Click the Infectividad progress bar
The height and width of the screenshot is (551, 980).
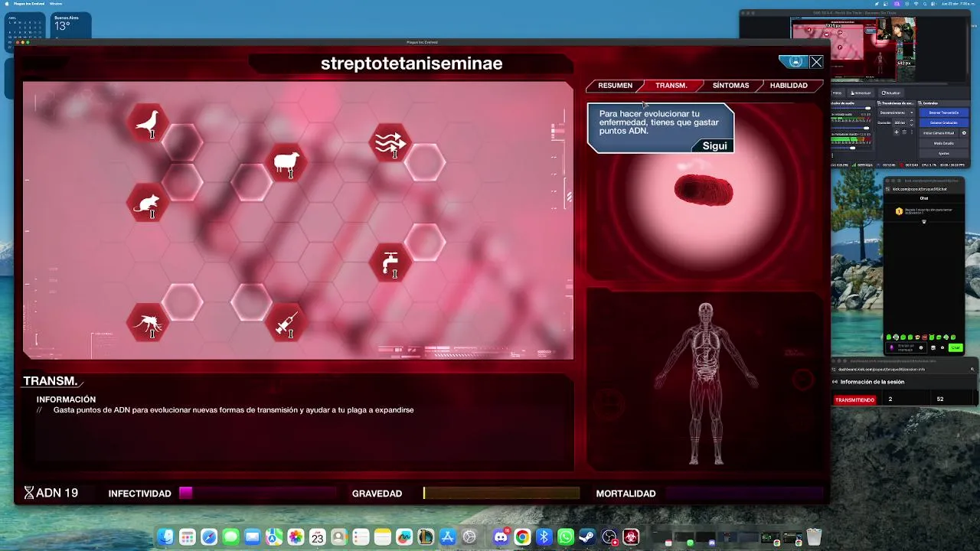(258, 494)
